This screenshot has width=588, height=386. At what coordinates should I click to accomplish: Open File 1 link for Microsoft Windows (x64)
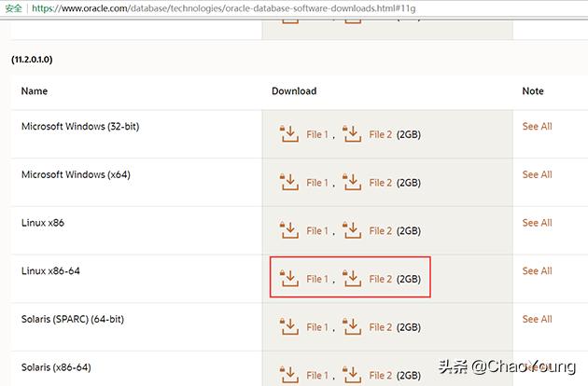pyautogui.click(x=317, y=183)
